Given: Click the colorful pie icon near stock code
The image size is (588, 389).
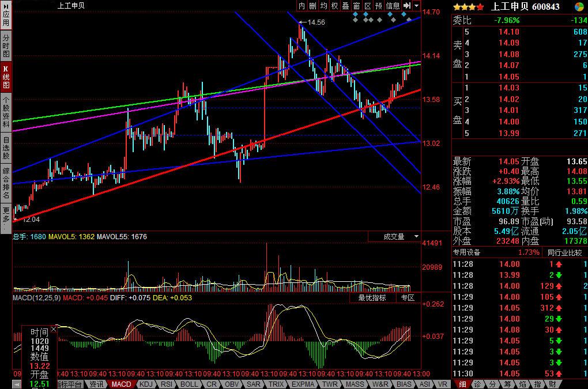Looking at the screenshot, I should click(x=579, y=7).
